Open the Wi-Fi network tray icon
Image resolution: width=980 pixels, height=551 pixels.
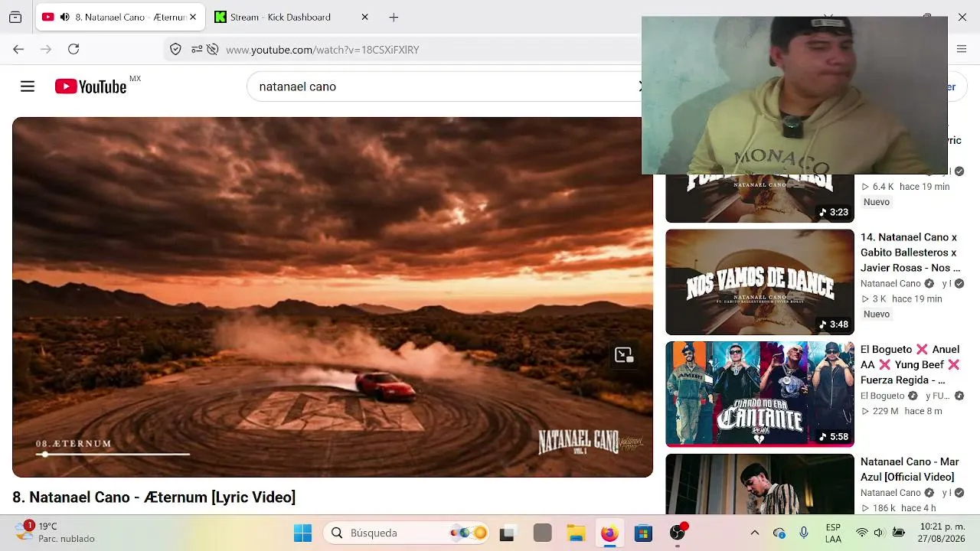point(862,533)
